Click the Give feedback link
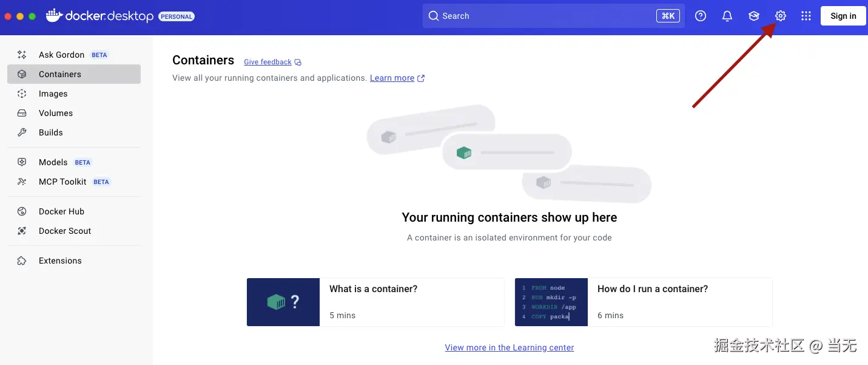This screenshot has width=868, height=365. point(267,61)
